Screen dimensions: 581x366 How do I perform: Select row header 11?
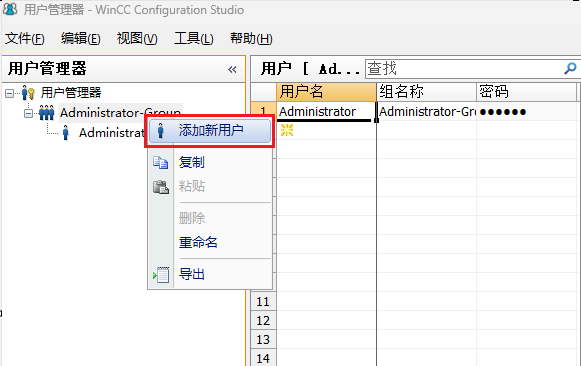pos(263,302)
